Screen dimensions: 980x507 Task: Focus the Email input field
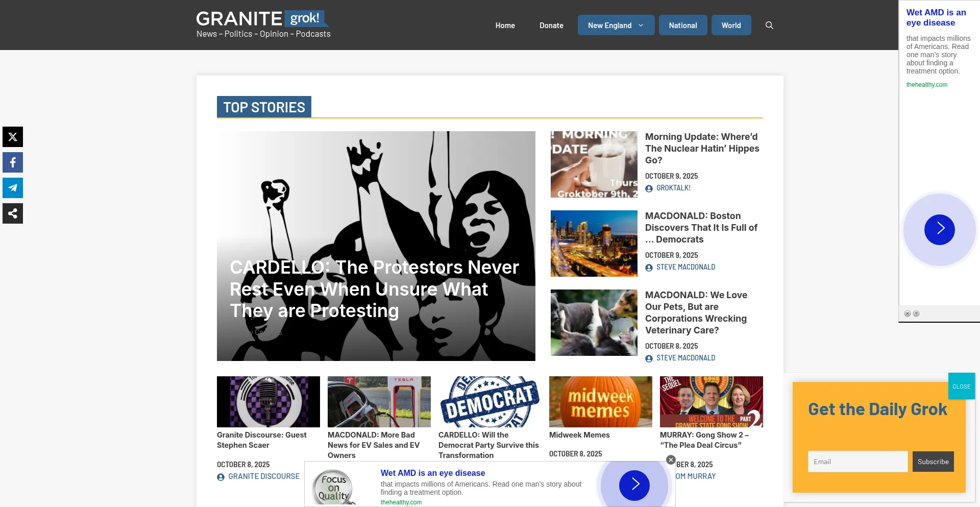click(857, 462)
